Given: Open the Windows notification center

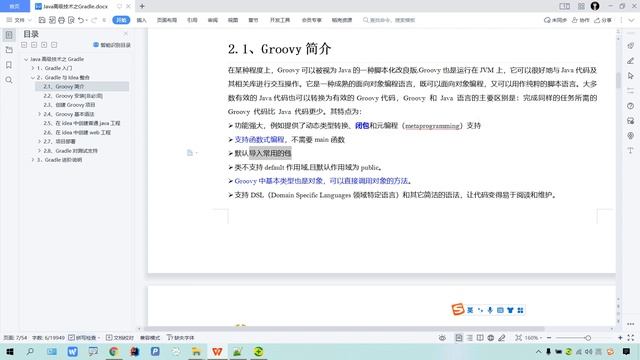Looking at the screenshot, I should (x=627, y=351).
